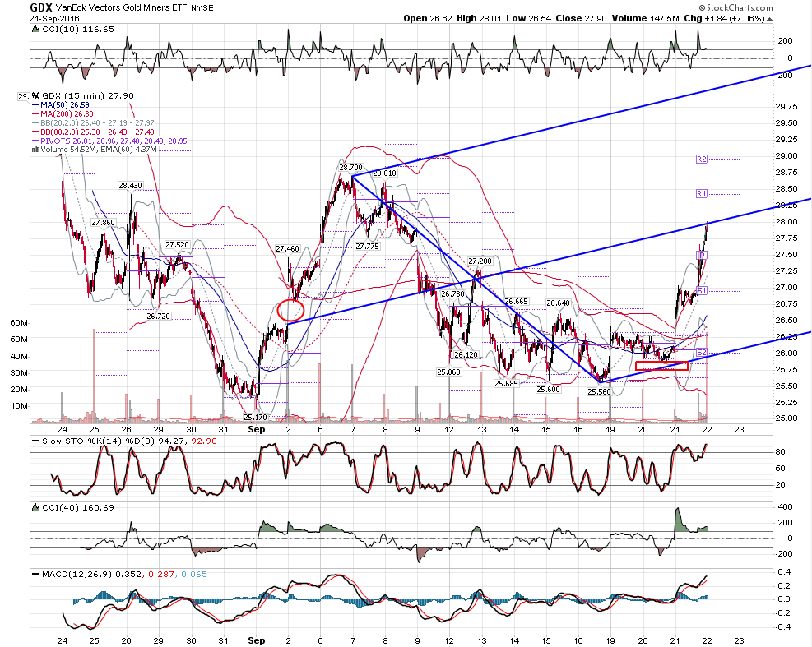Click the 'Low 26.54' quote value
The image size is (812, 647).
pyautogui.click(x=529, y=19)
